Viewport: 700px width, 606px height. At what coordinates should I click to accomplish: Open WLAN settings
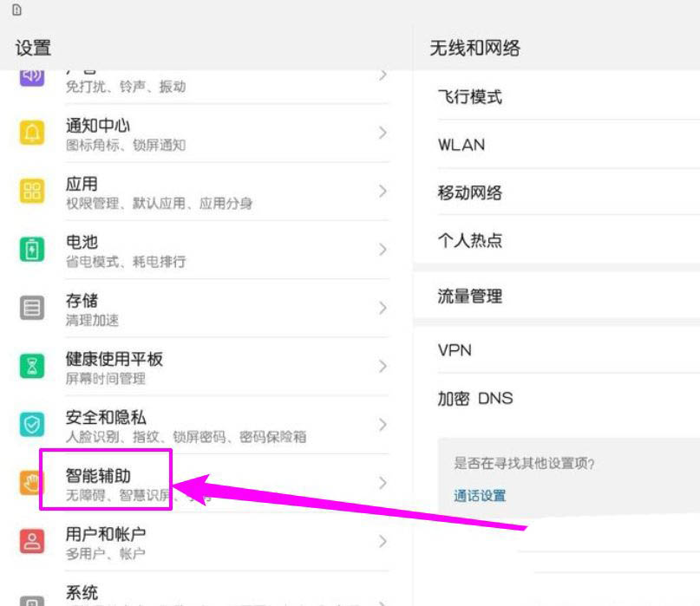(461, 145)
